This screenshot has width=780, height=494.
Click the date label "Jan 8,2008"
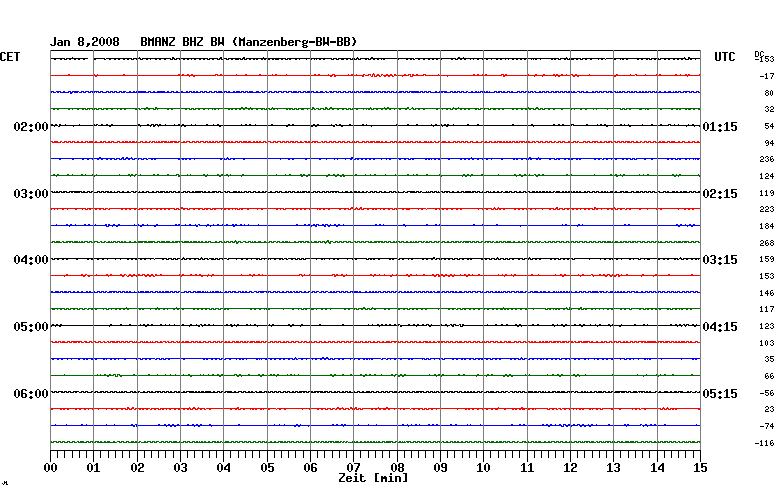tap(85, 42)
